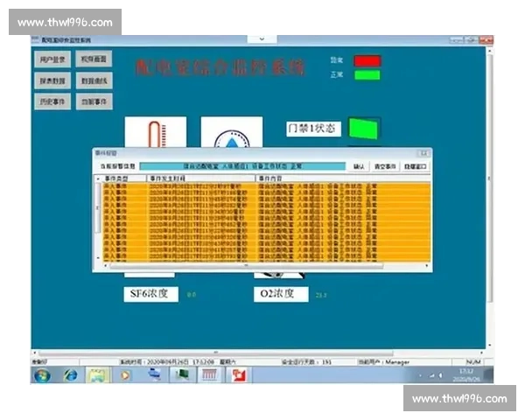The width and height of the screenshot is (525, 420).
Task: Open the Windows Start menu
Action: click(43, 375)
